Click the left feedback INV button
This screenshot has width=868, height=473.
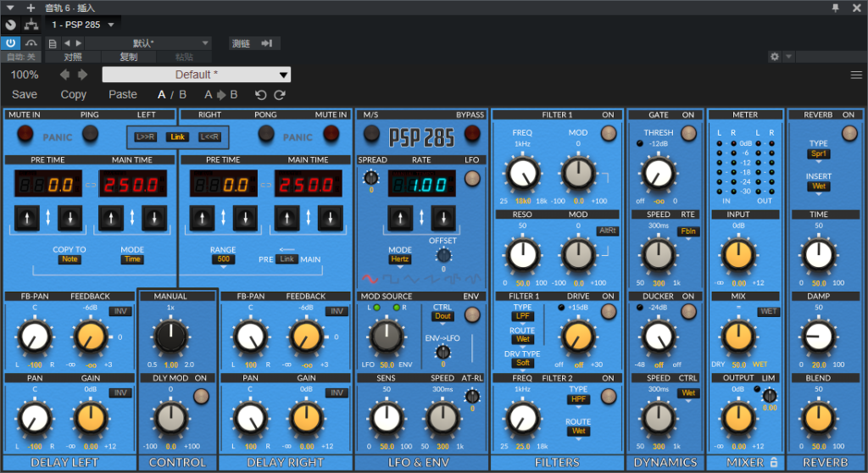pyautogui.click(x=120, y=311)
